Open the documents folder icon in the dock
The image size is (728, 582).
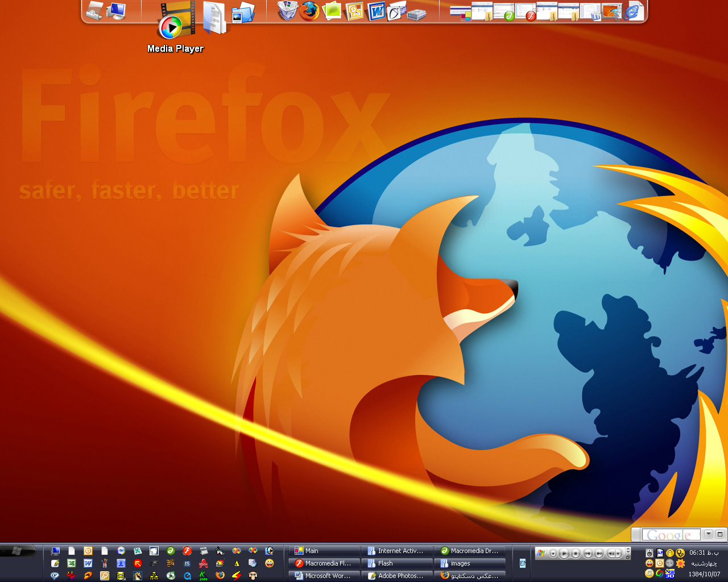pos(214,17)
